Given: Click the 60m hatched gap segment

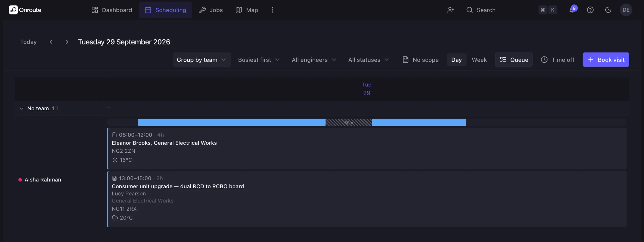Looking at the screenshot, I should 349,122.
